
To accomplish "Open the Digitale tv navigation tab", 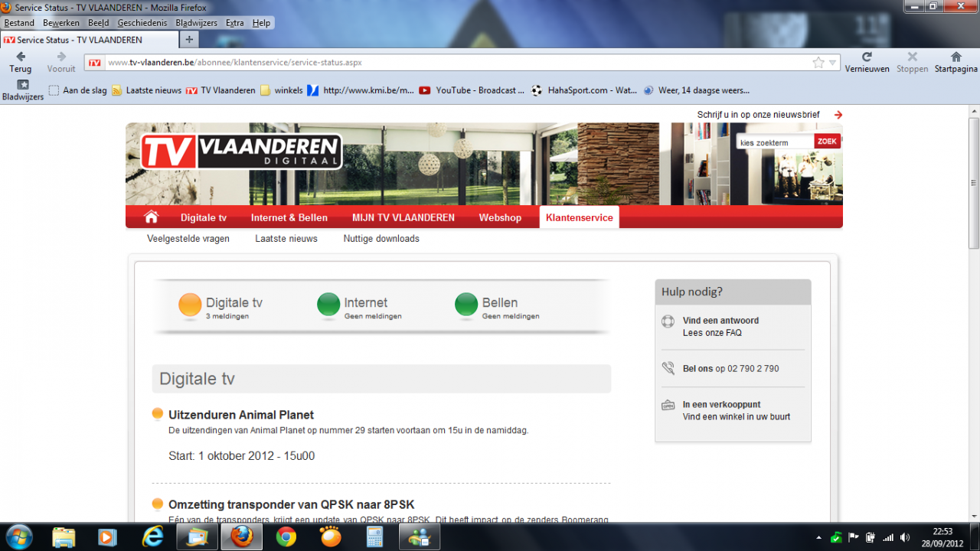I will [x=204, y=217].
